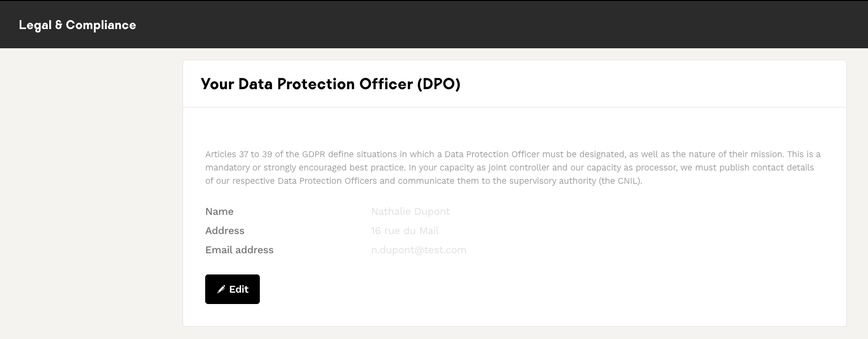The image size is (868, 339).
Task: Click the Name field label
Action: [x=219, y=211]
